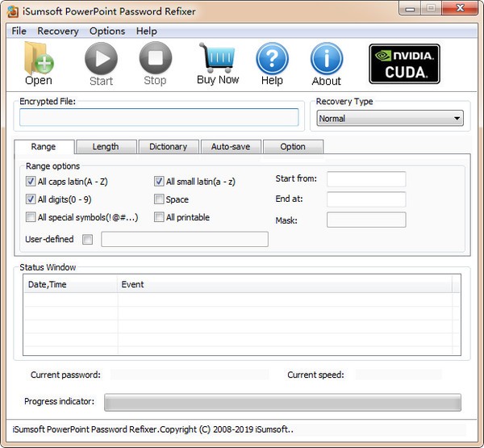
Task: Click the Stop recovery icon
Action: click(155, 58)
